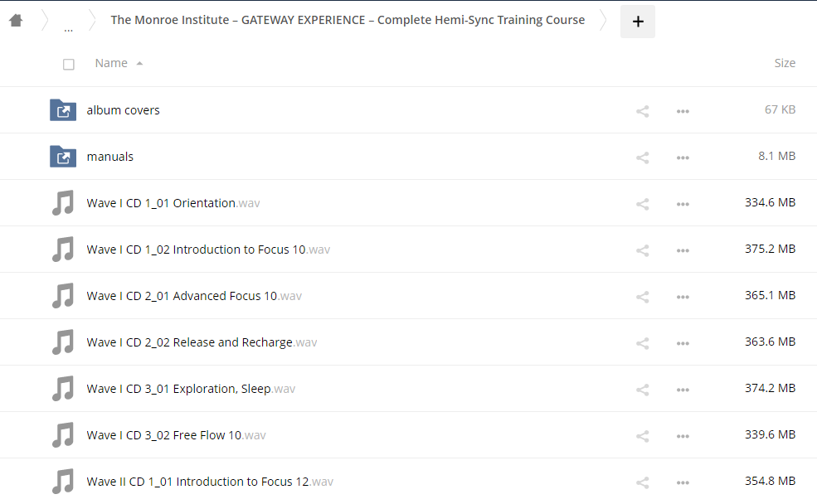Share the manuals folder
This screenshot has height=504, width=817.
[643, 157]
